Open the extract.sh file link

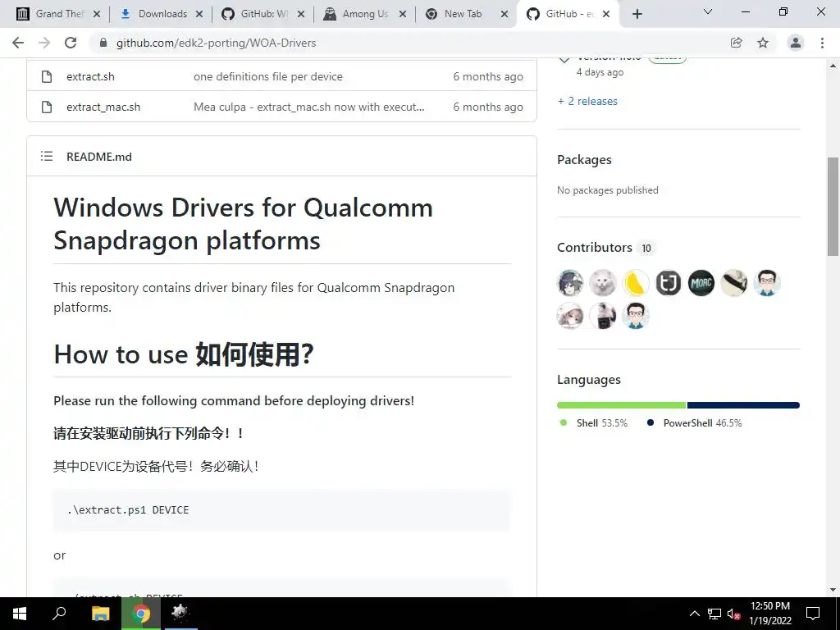[x=90, y=76]
